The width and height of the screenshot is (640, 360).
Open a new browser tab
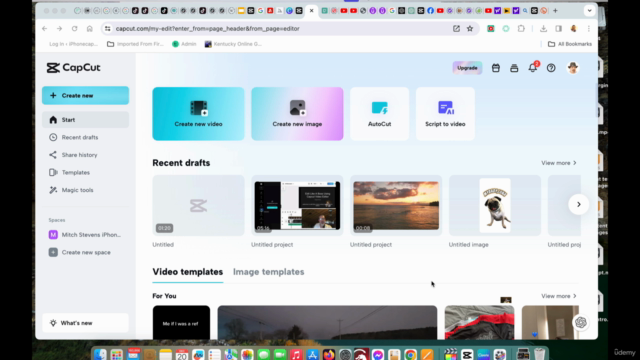tap(555, 11)
